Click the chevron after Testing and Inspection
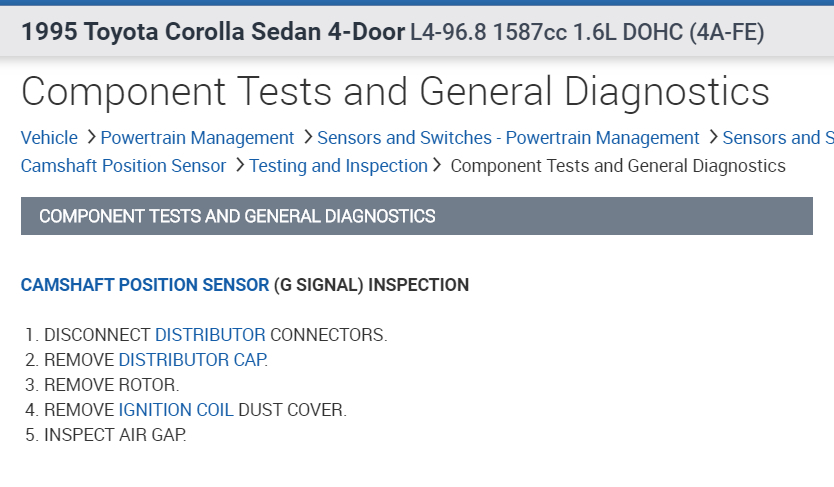The height and width of the screenshot is (487, 834). click(x=437, y=165)
